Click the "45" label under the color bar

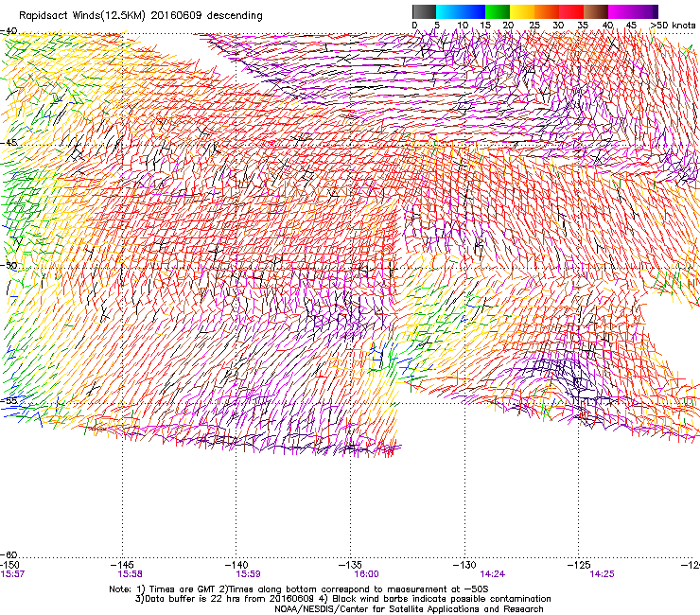tap(631, 26)
